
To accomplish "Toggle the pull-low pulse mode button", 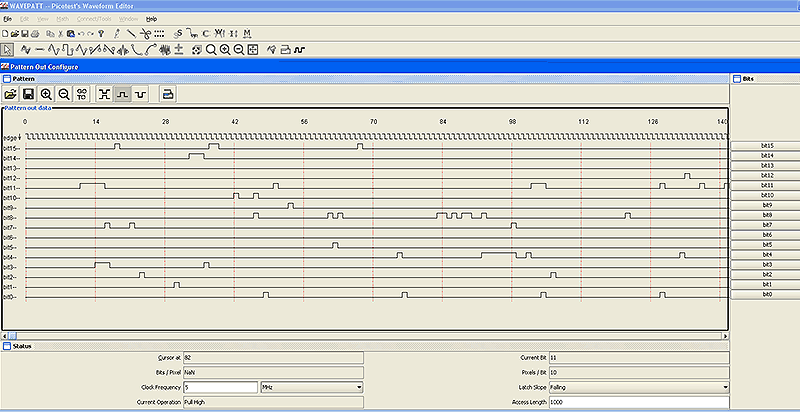I will 140,94.
